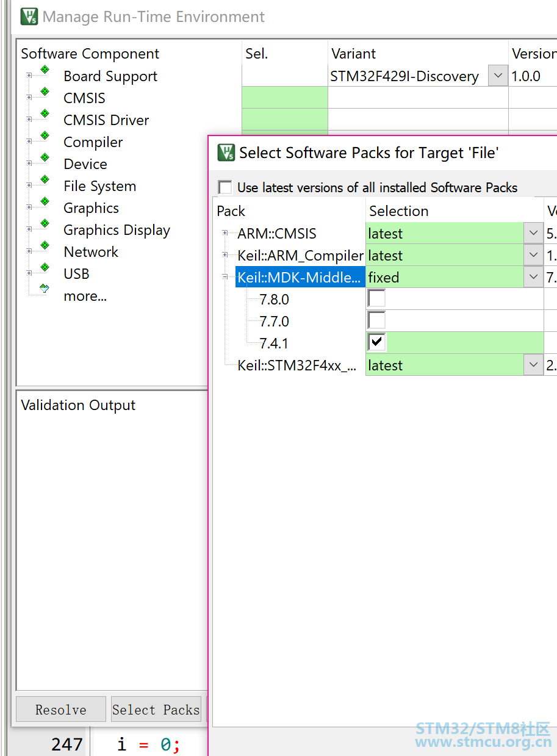Expand the File System tree node
Image resolution: width=557 pixels, height=756 pixels.
point(29,186)
